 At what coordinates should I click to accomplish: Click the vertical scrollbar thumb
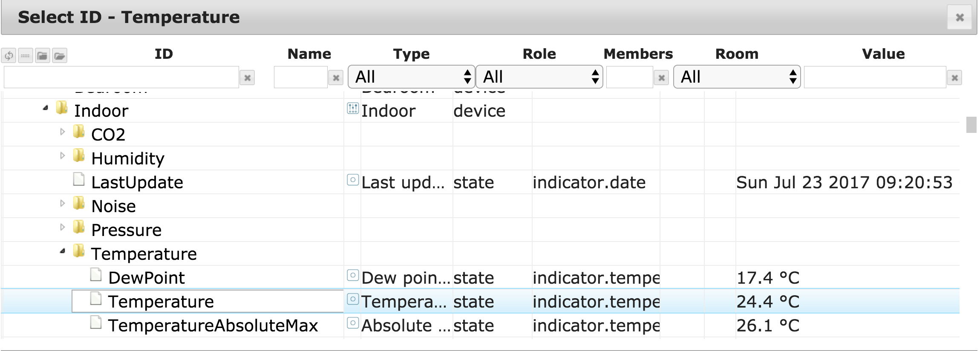(x=971, y=125)
